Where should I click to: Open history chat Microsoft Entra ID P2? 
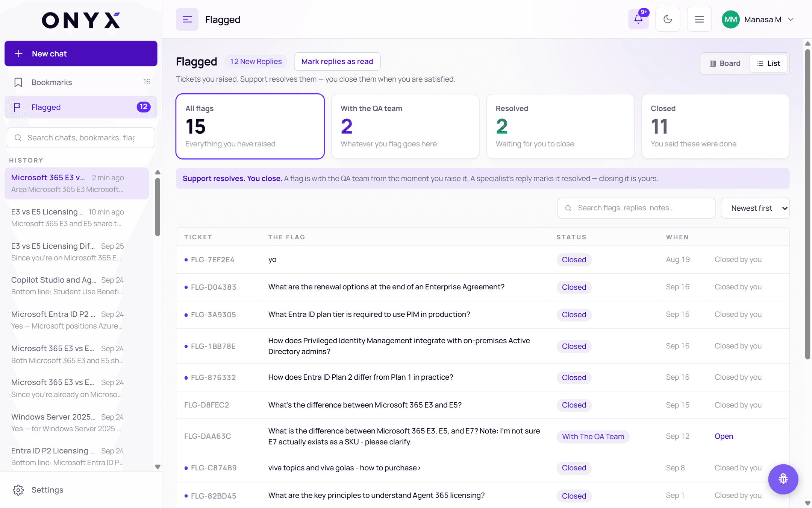click(x=77, y=320)
